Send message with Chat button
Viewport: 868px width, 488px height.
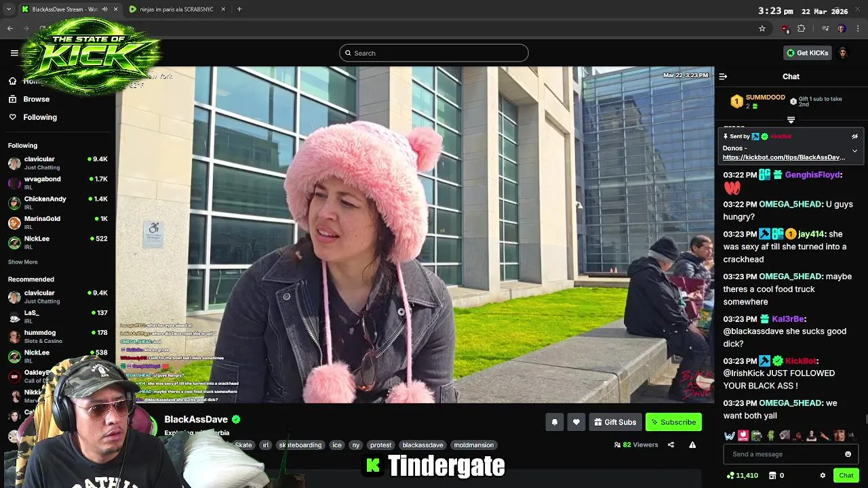coord(846,475)
